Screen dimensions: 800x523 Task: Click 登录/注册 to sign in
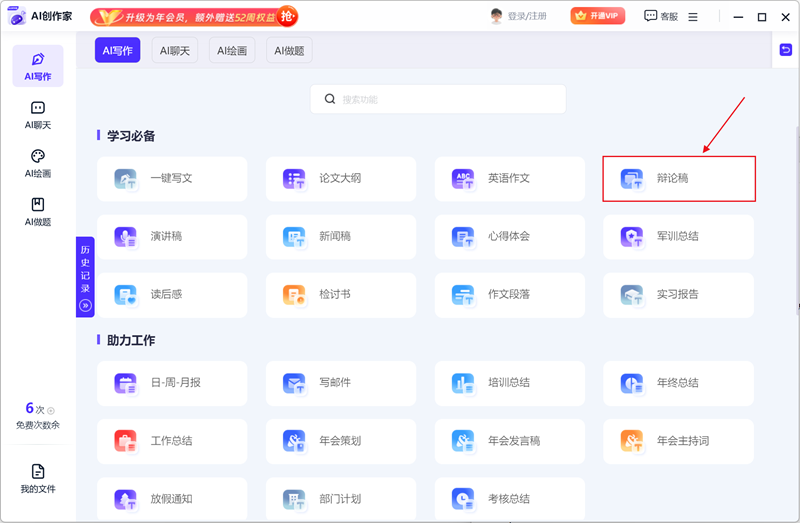click(527, 16)
